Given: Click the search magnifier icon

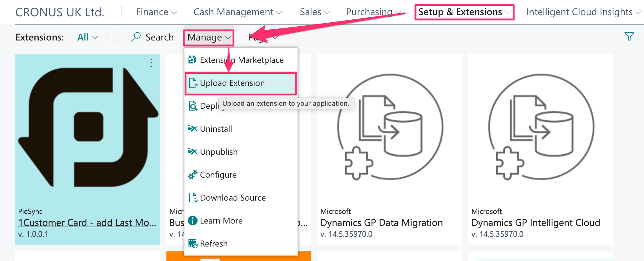Looking at the screenshot, I should pyautogui.click(x=136, y=37).
